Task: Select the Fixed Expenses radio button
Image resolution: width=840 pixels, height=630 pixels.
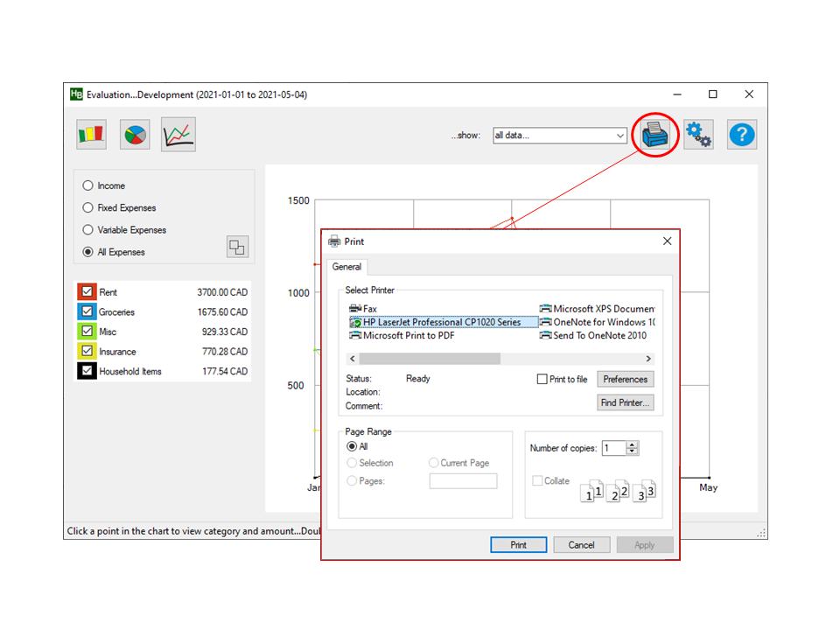Action: coord(87,207)
